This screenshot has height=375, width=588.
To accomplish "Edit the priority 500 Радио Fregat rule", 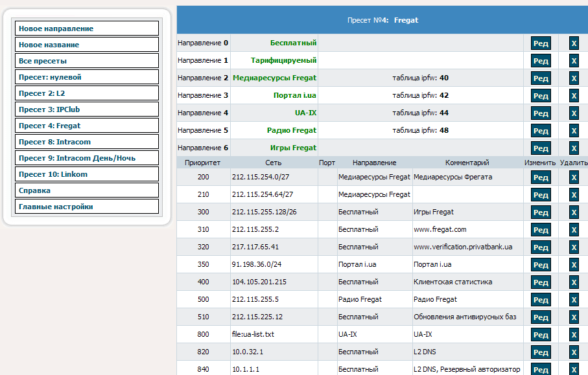I will (541, 300).
